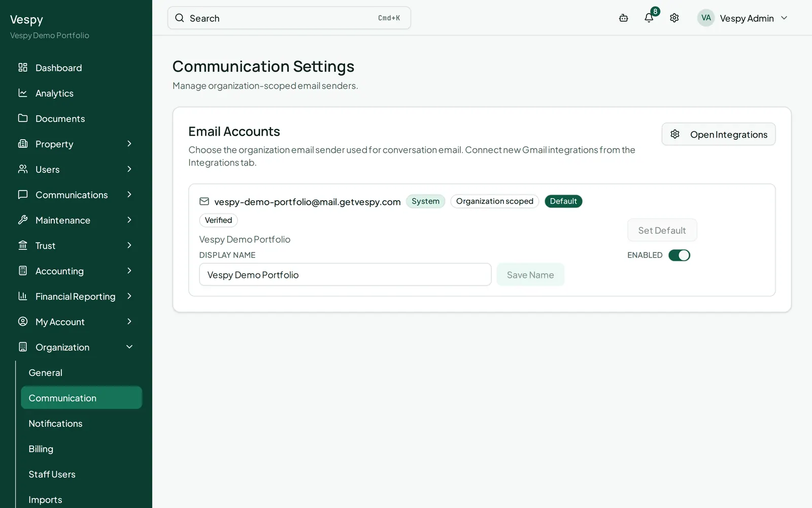Expand the Communications menu chevron
Screen dimensions: 812x508
point(129,195)
